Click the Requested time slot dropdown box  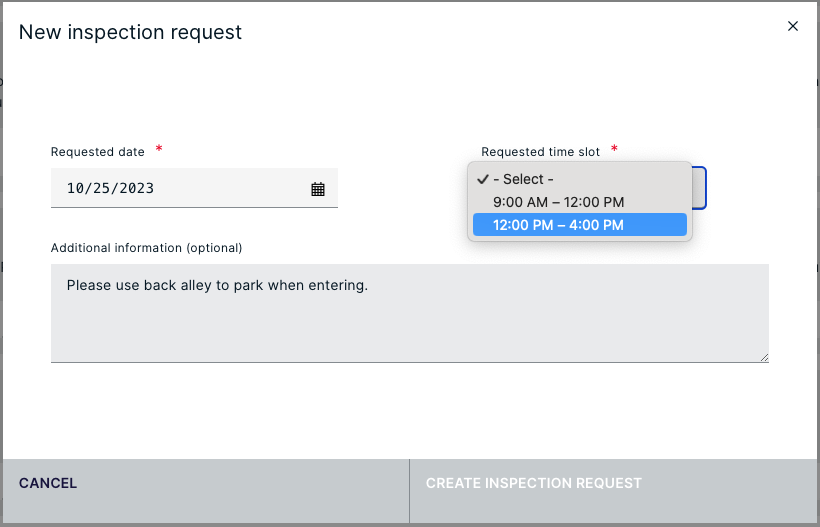click(699, 188)
